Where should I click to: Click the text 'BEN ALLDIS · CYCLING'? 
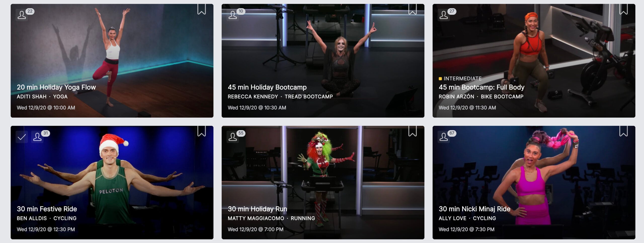click(47, 218)
